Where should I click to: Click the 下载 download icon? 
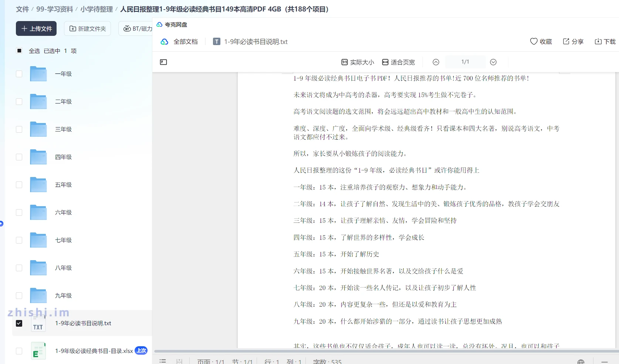[x=598, y=41]
